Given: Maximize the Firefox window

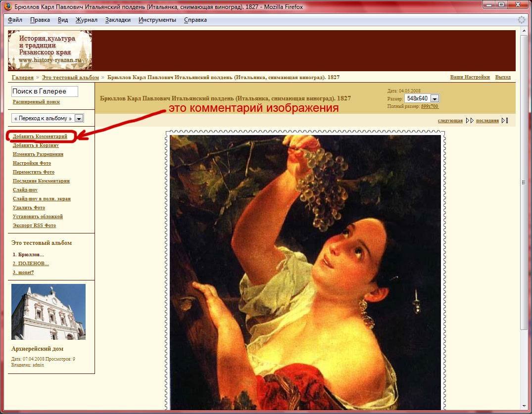Looking at the screenshot, I should (501, 5).
